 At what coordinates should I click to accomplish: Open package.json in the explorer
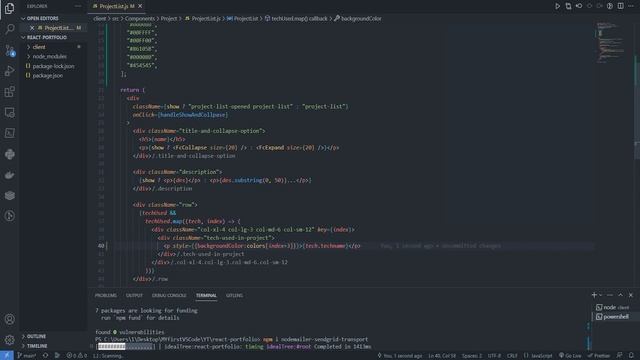[53, 76]
